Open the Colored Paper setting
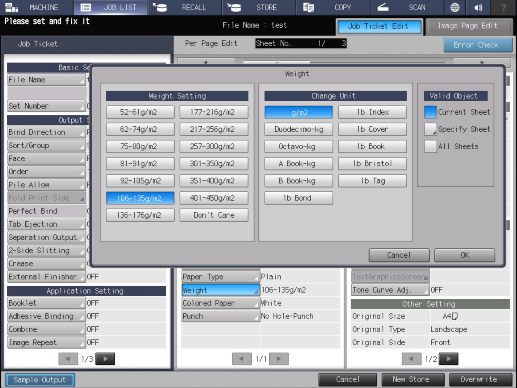 pyautogui.click(x=220, y=303)
